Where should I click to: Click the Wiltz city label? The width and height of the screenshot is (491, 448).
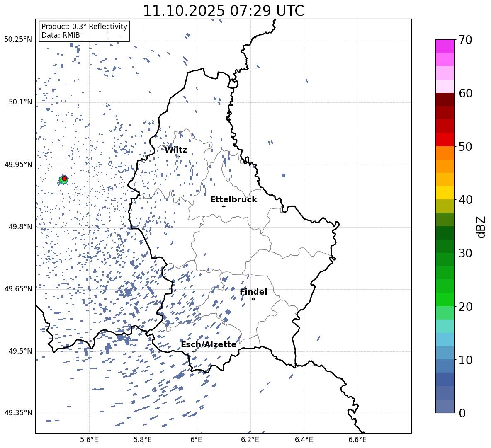176,150
